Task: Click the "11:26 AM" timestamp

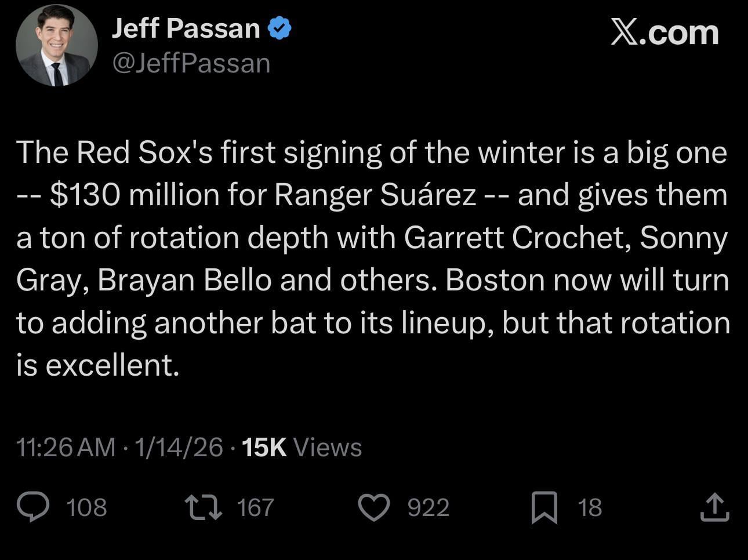Action: (65, 447)
